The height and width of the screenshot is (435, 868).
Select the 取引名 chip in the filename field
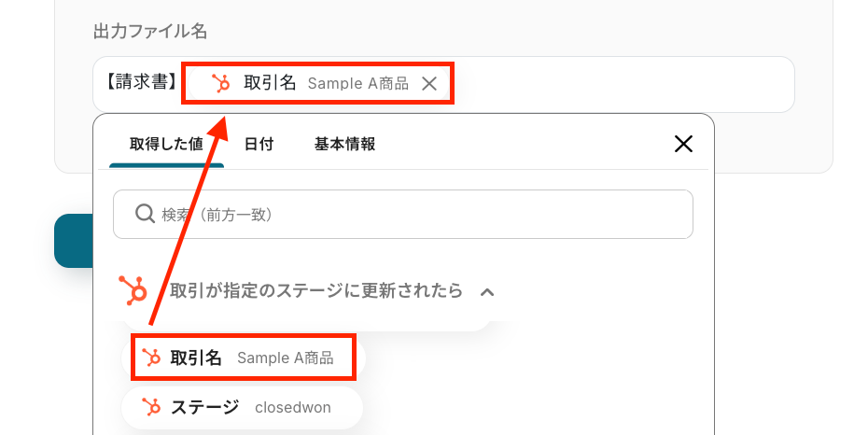pos(318,84)
